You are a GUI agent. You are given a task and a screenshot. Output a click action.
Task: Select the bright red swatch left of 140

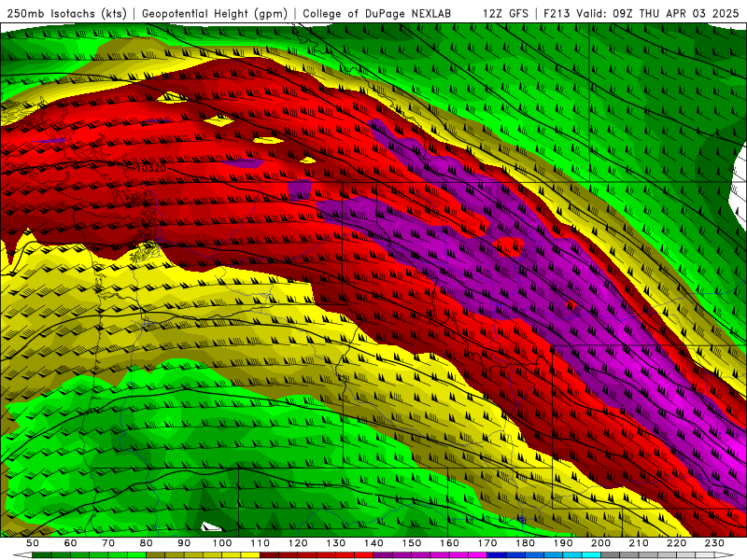click(x=364, y=554)
